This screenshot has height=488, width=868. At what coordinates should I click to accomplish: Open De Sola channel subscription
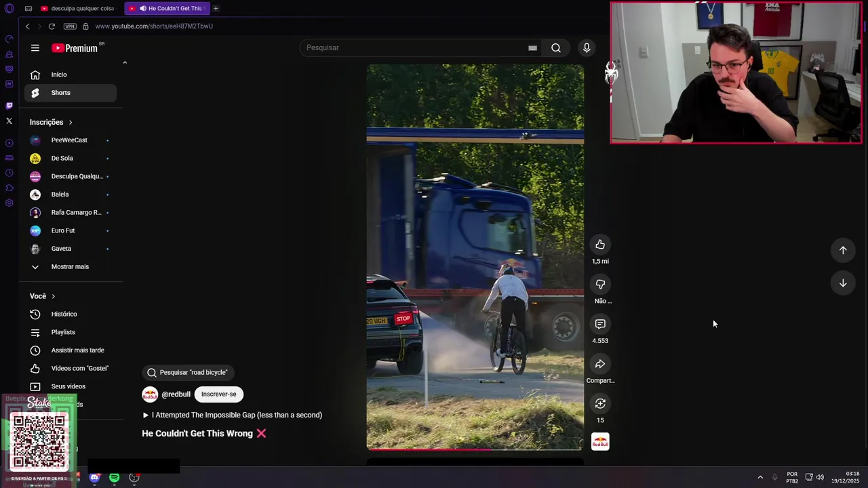pyautogui.click(x=71, y=159)
